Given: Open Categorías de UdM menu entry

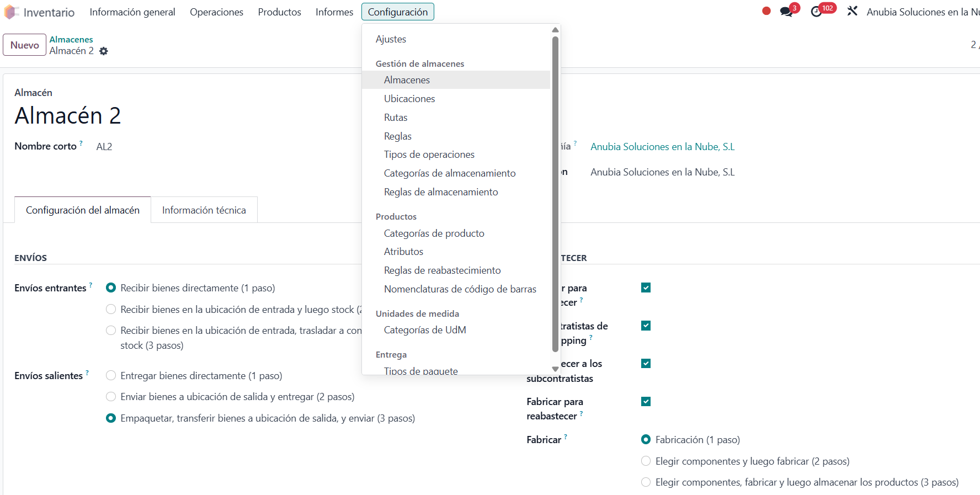Looking at the screenshot, I should tap(456, 330).
